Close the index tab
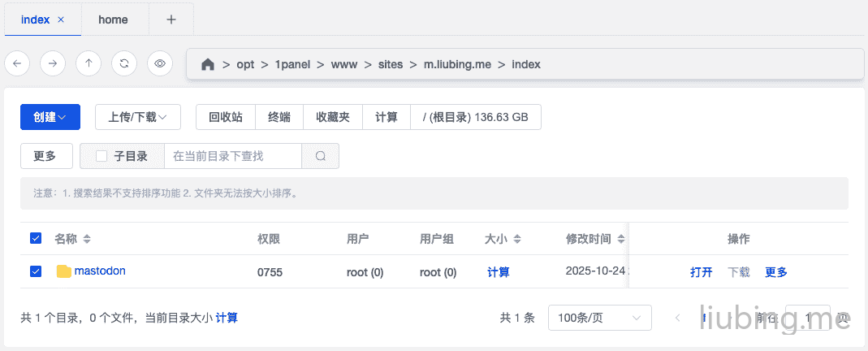 pos(61,19)
